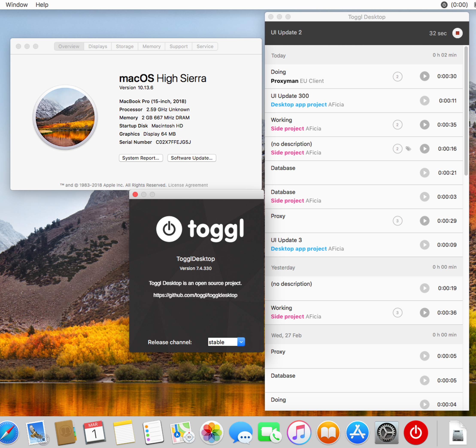
Task: Expand the grouped Working 0:00:35 entries
Action: pos(397,125)
